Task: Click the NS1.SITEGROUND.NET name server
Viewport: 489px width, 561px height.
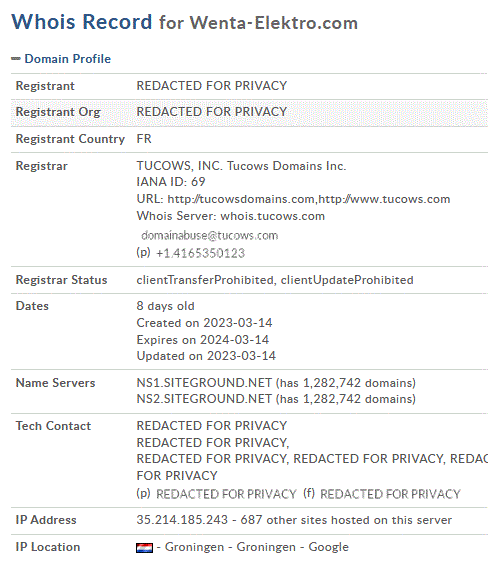Action: (x=204, y=383)
